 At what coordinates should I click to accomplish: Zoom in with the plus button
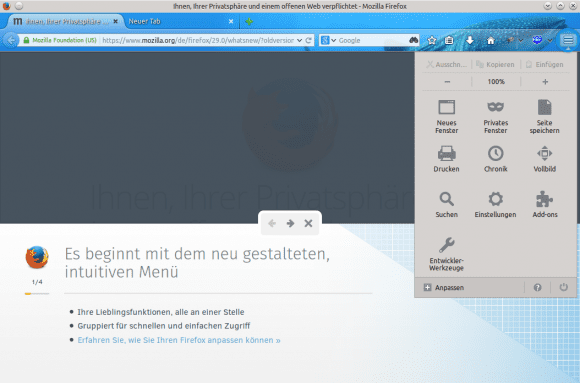(x=545, y=81)
